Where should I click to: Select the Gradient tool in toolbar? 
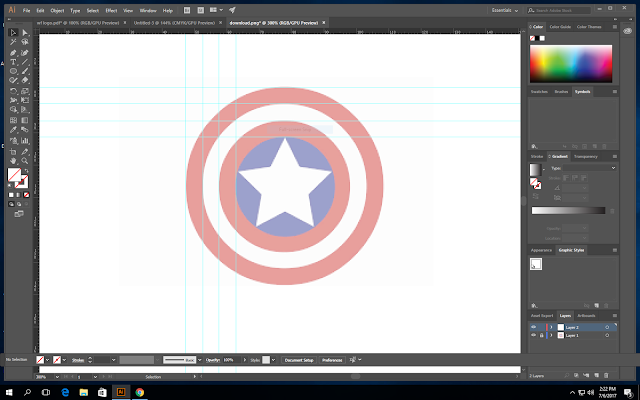coord(25,120)
